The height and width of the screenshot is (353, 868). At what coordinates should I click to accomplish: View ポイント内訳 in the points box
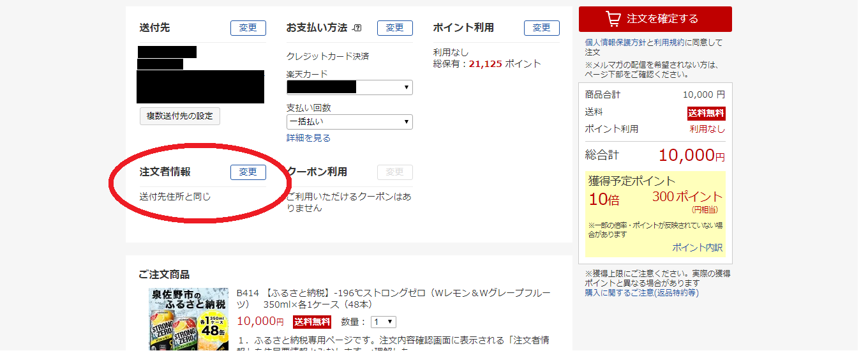[697, 248]
